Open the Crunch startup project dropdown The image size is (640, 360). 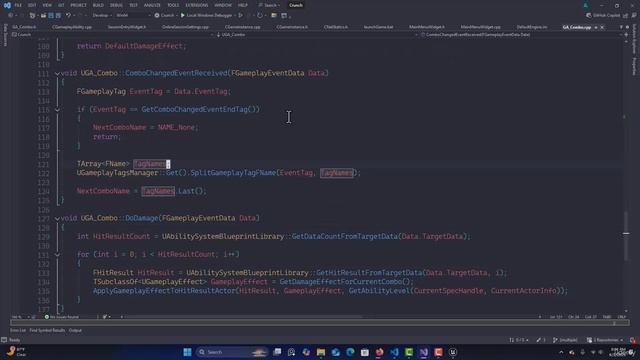click(x=167, y=16)
